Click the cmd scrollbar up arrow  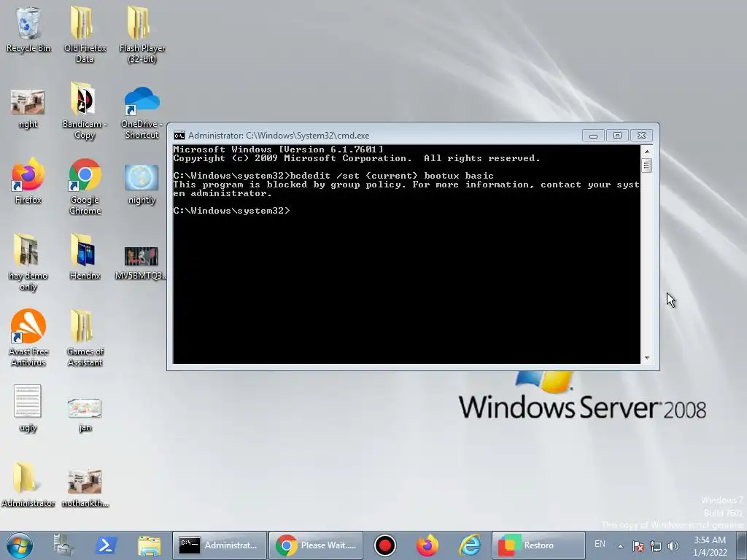coord(647,152)
